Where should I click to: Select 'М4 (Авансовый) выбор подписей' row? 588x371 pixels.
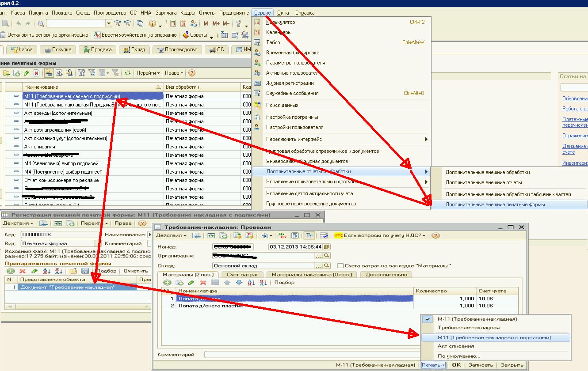point(93,163)
